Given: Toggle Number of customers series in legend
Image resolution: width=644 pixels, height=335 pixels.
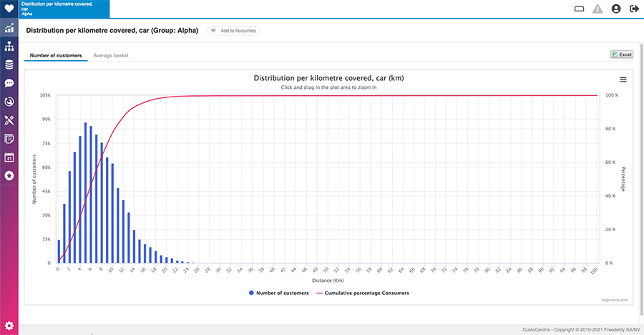Looking at the screenshot, I should point(279,293).
